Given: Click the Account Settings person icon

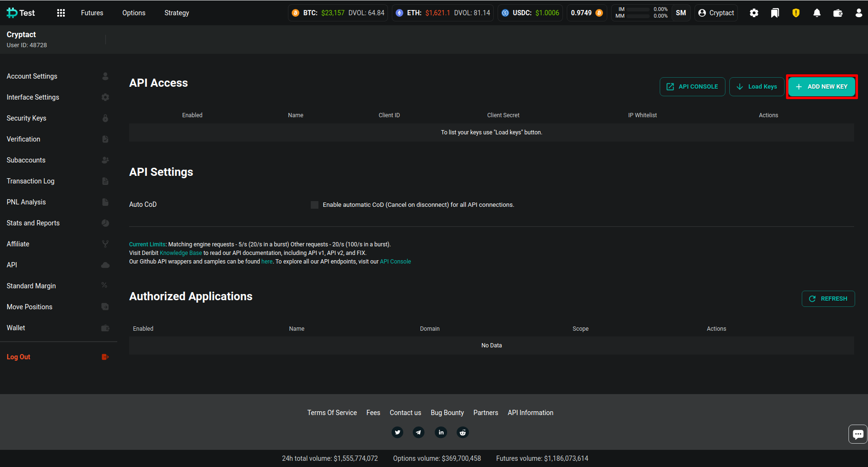Looking at the screenshot, I should (105, 76).
